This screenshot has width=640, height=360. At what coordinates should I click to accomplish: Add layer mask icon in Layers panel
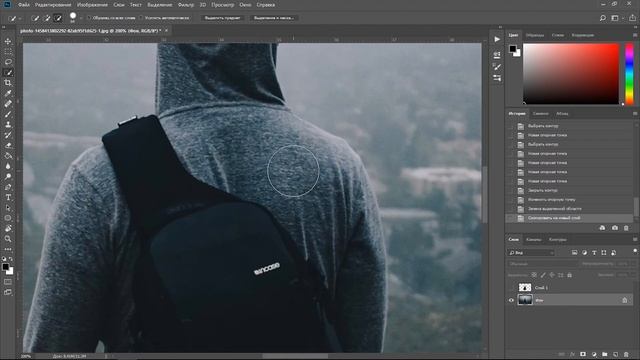583,354
